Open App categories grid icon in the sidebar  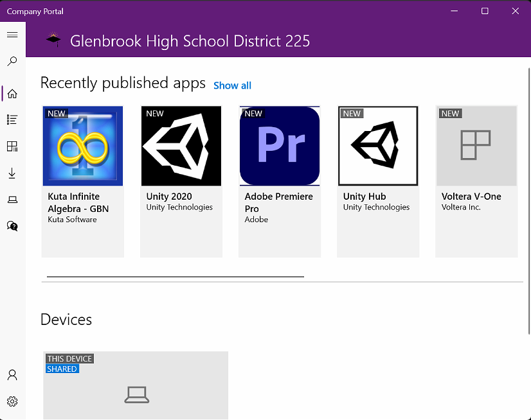click(x=12, y=146)
